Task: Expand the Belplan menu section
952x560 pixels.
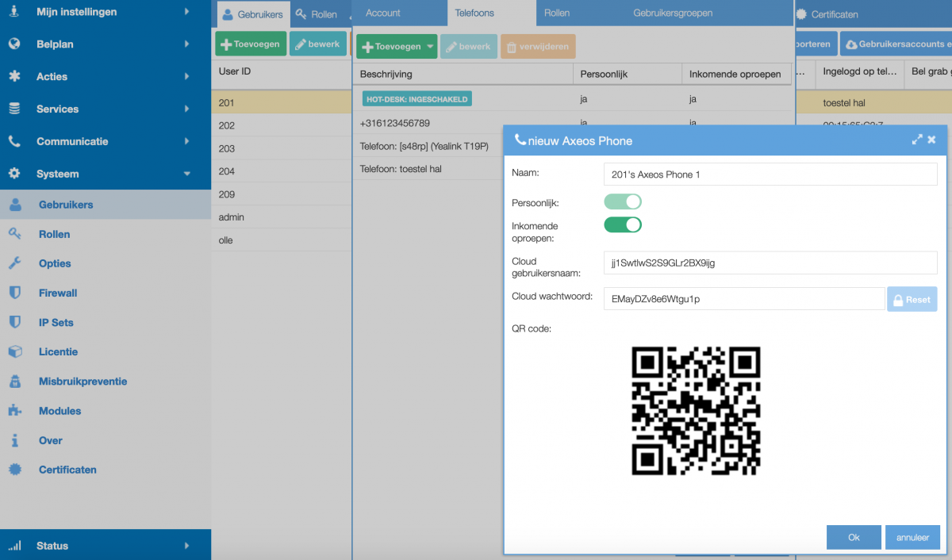Action: [186, 44]
